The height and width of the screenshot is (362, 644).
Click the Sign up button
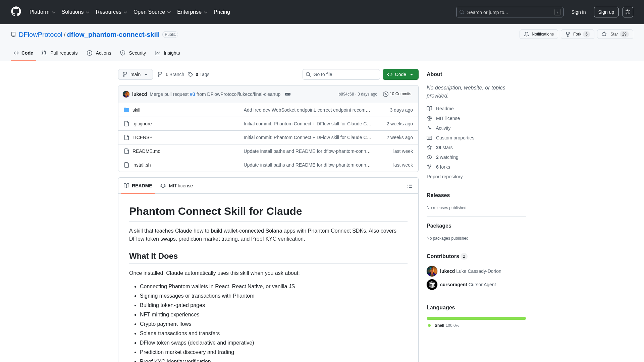(x=606, y=12)
